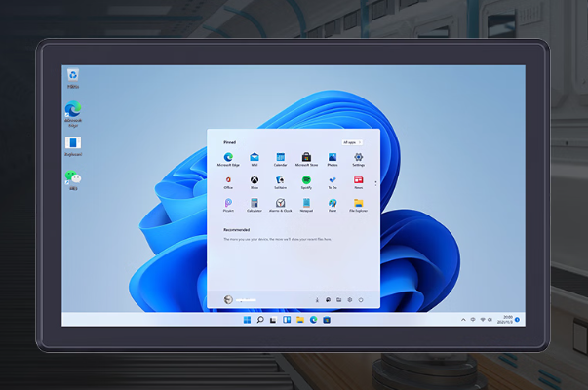Click the Start button on taskbar
Screen dimensions: 588x390
point(248,320)
